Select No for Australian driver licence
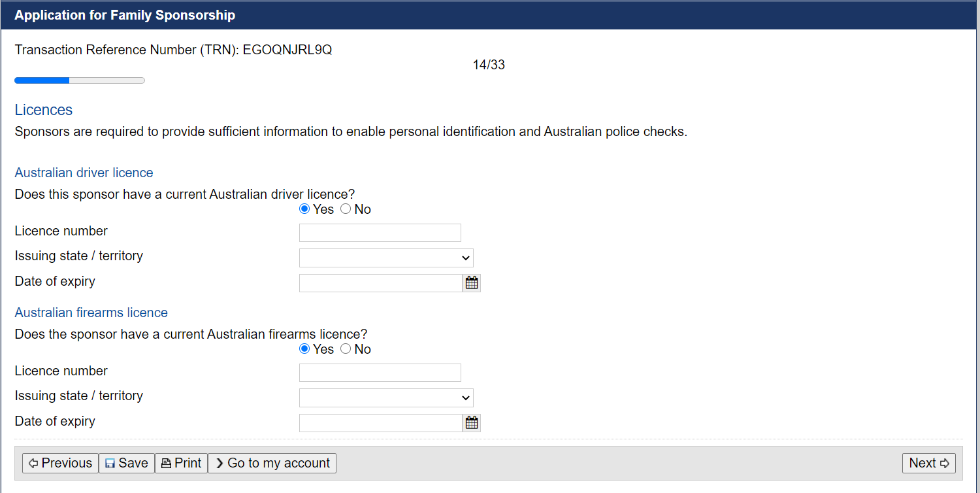The width and height of the screenshot is (980, 493). point(346,209)
